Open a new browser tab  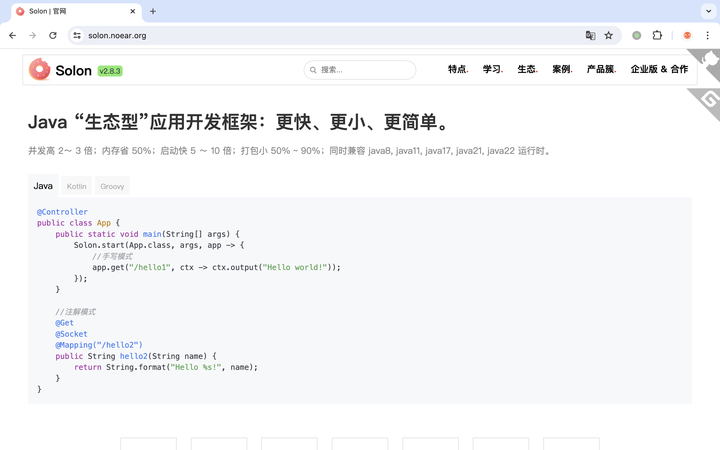click(153, 11)
